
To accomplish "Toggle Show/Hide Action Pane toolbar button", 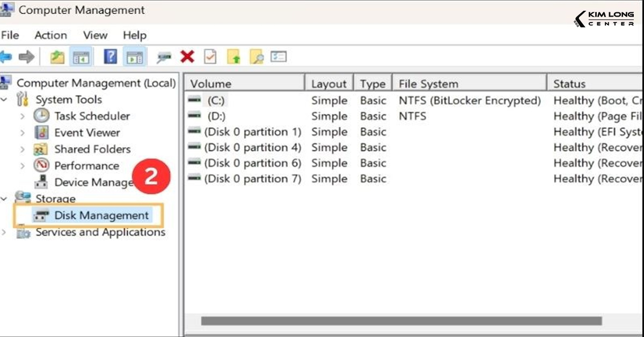I will click(135, 56).
